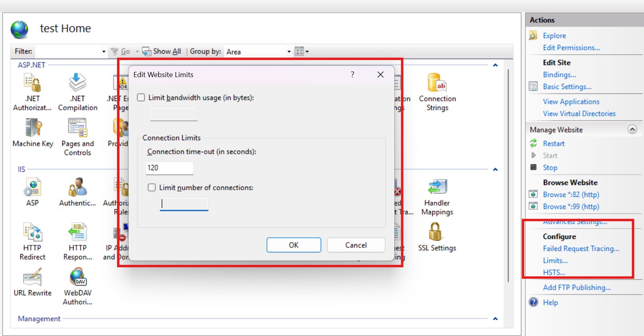Viewport: 644px width, 336px height.
Task: Close the Edit Website Limits dialog
Action: 380,74
